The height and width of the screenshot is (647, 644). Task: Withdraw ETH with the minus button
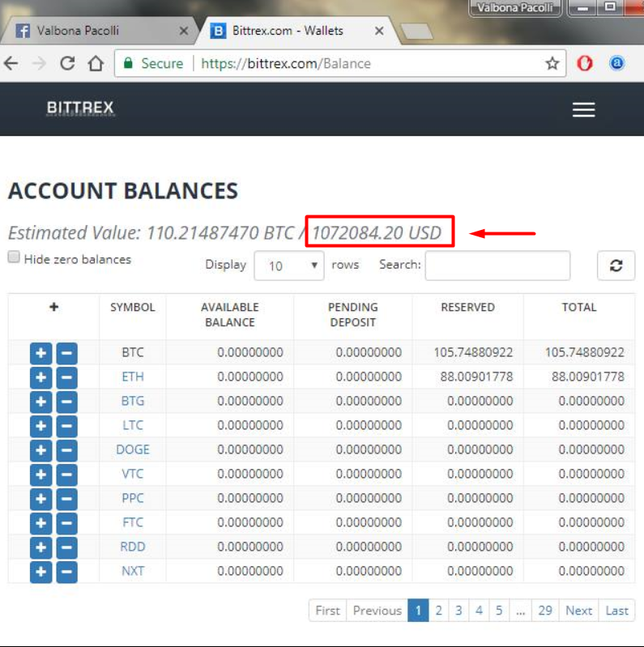[67, 377]
